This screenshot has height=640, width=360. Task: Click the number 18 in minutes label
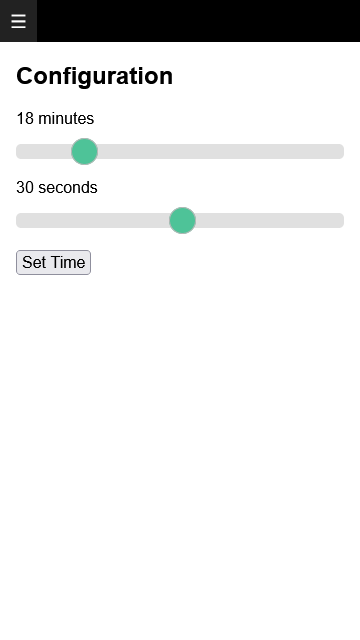25,119
